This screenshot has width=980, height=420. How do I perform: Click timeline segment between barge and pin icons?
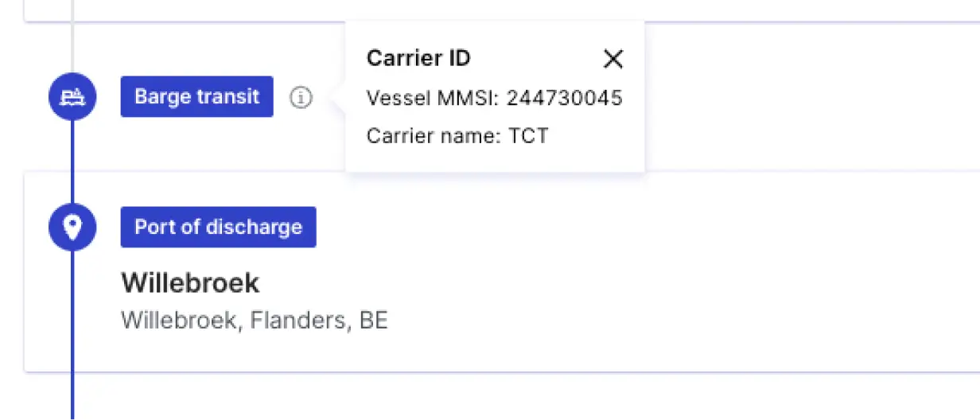point(72,162)
